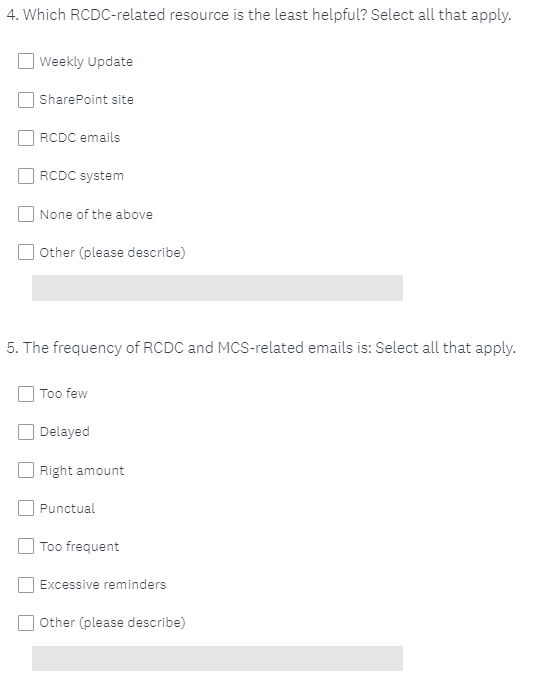Viewport: 547px width, 690px height.
Task: Check the Too few checkbox
Action: [x=26, y=393]
